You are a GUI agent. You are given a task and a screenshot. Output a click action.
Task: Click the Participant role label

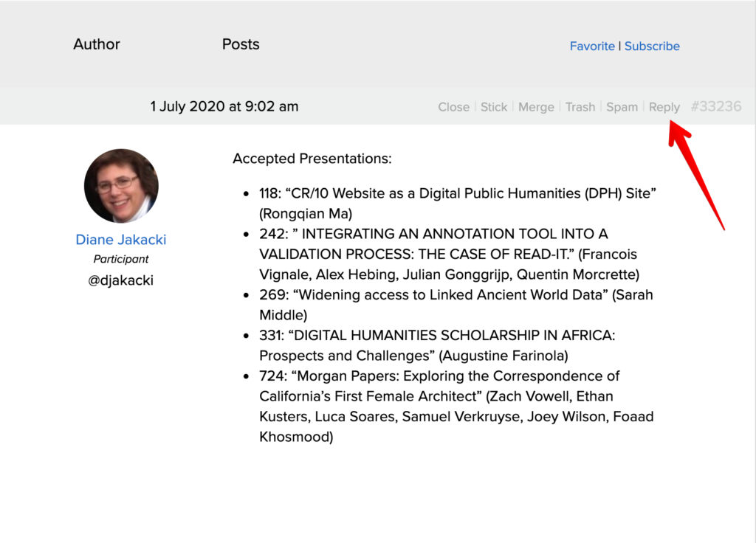tap(120, 259)
